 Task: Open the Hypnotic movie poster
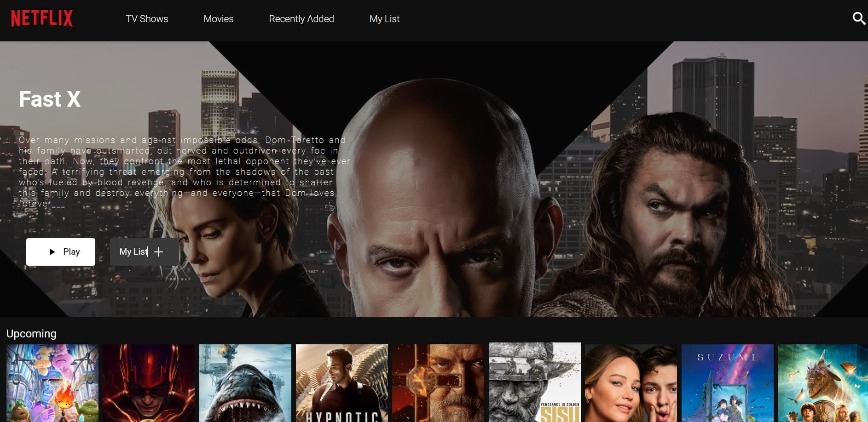click(342, 383)
